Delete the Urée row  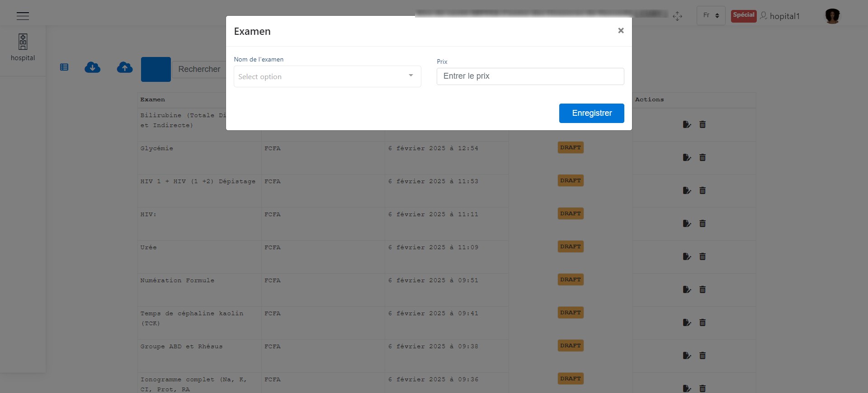click(x=703, y=256)
